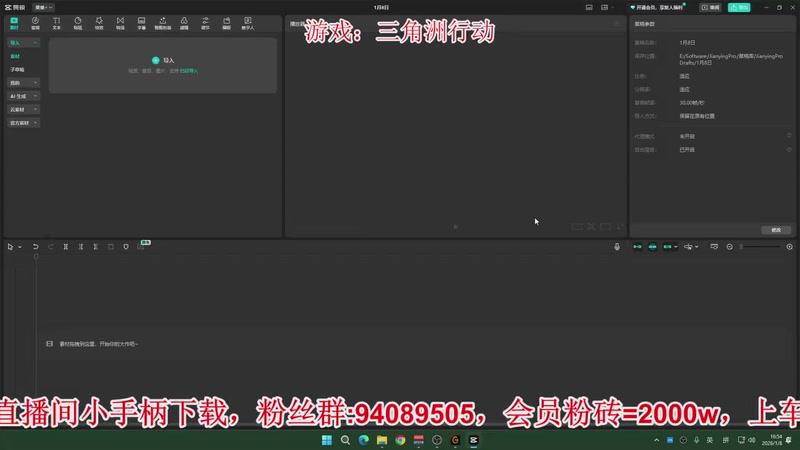Click the split clip icon
The height and width of the screenshot is (450, 800).
[66, 247]
